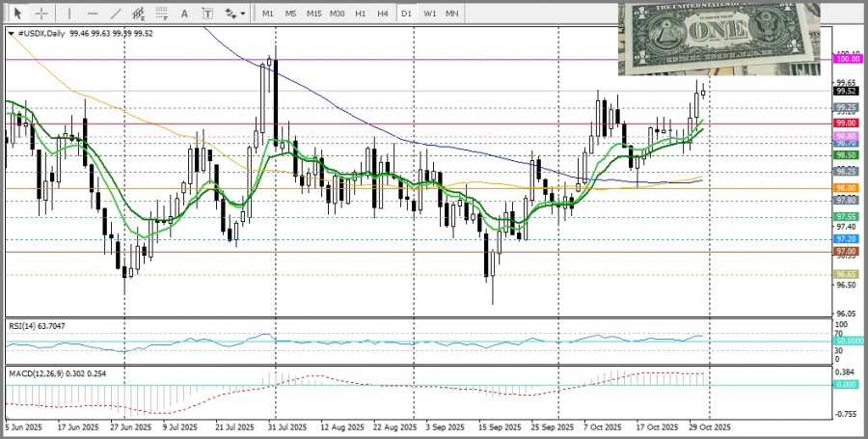Click the magenta 100.00 price level label
Viewport: 868px width, 439px height.
coord(846,59)
